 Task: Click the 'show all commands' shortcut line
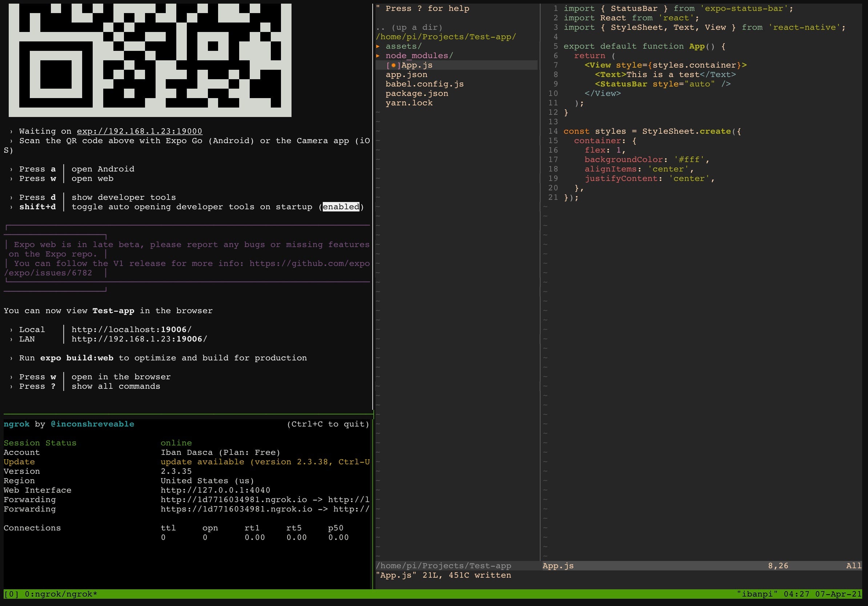116,386
